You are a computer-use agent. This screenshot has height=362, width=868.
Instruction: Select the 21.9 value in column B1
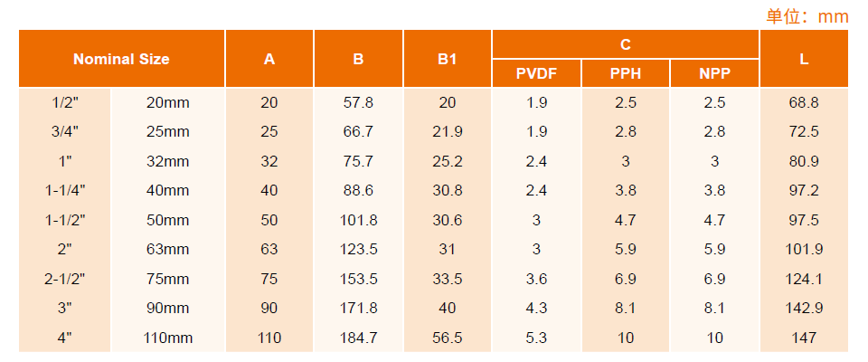pyautogui.click(x=448, y=132)
